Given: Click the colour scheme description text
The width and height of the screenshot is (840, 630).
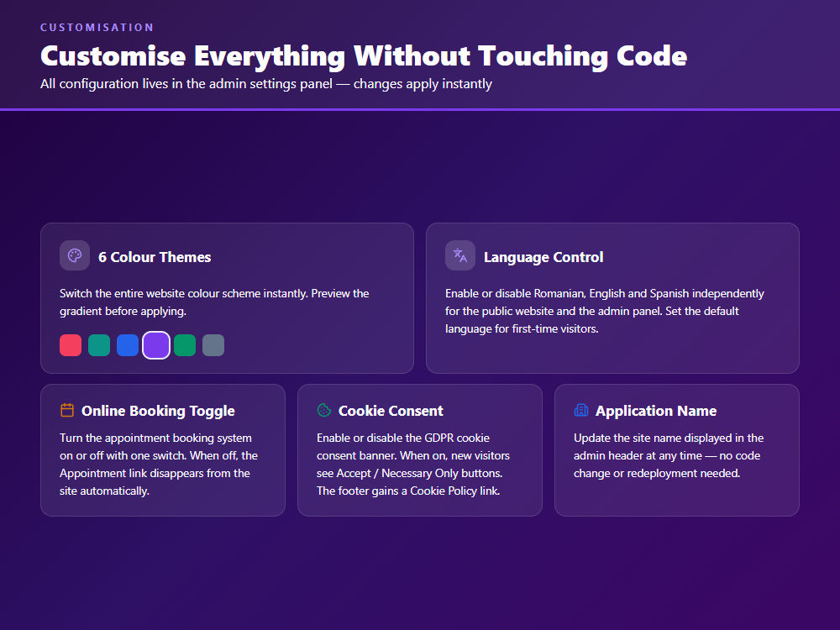Looking at the screenshot, I should pos(214,302).
